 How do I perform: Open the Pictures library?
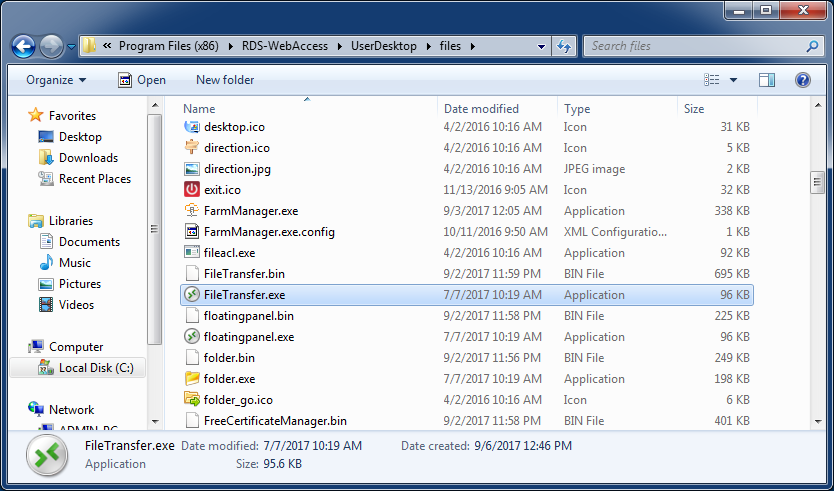(x=80, y=284)
